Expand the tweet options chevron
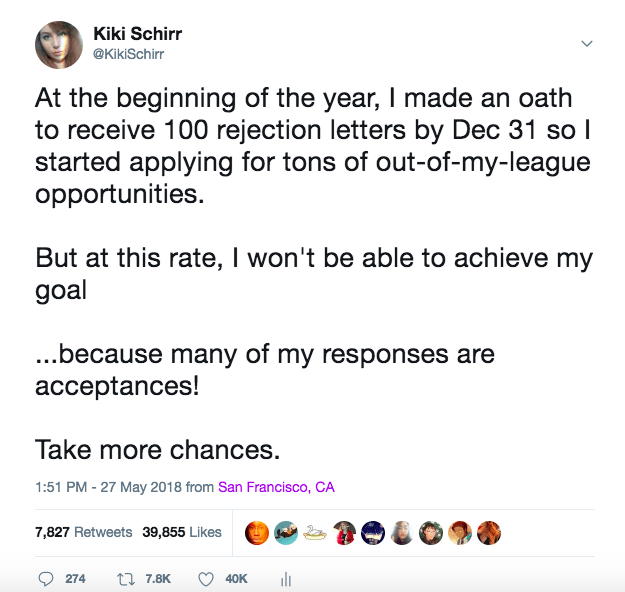Screen dimensions: 625x592 click(587, 44)
